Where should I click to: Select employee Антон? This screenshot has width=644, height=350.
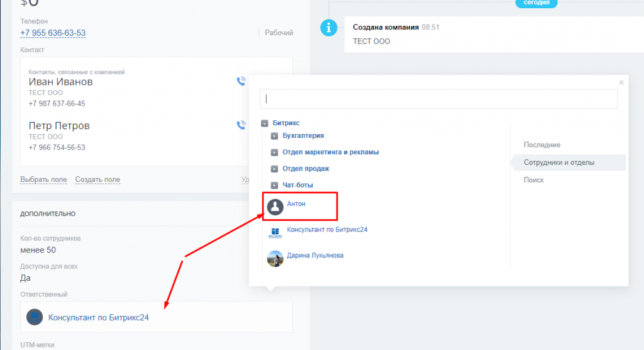[296, 203]
